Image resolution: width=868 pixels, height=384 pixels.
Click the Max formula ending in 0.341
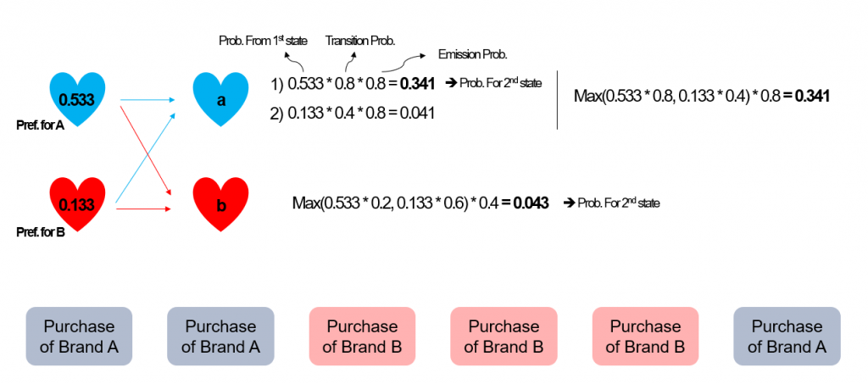702,97
